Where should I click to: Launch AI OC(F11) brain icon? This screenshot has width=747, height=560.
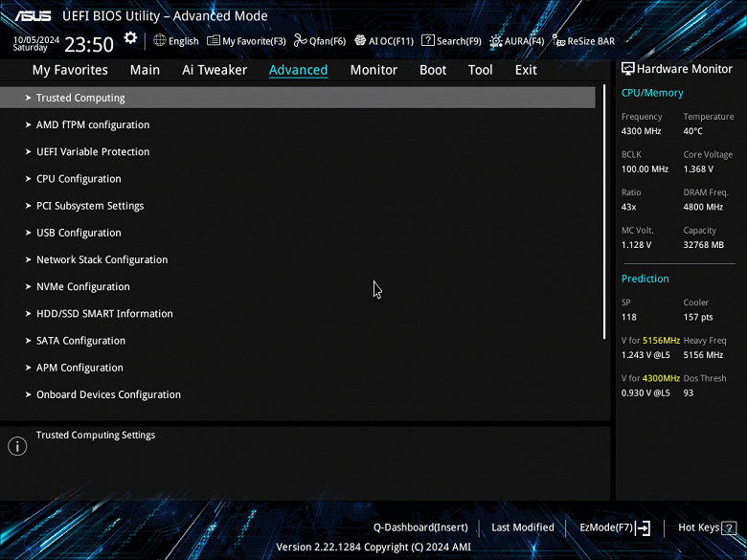pos(360,40)
